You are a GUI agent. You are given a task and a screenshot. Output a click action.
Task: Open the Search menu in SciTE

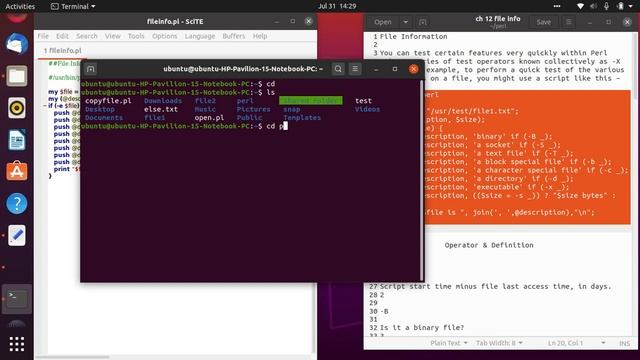coord(87,36)
